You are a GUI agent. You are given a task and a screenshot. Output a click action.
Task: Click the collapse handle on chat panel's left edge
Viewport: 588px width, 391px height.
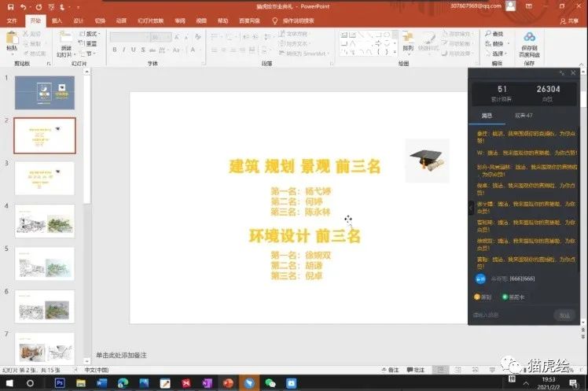(471, 208)
